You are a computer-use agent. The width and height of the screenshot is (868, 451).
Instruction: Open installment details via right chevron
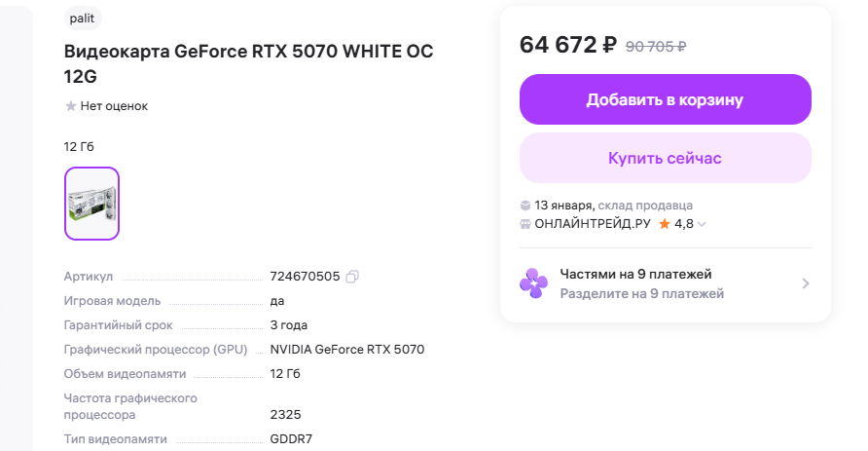tap(805, 283)
